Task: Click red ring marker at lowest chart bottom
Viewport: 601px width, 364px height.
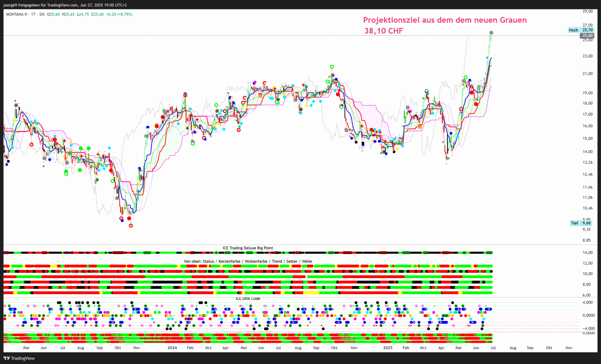Action: pyautogui.click(x=131, y=226)
